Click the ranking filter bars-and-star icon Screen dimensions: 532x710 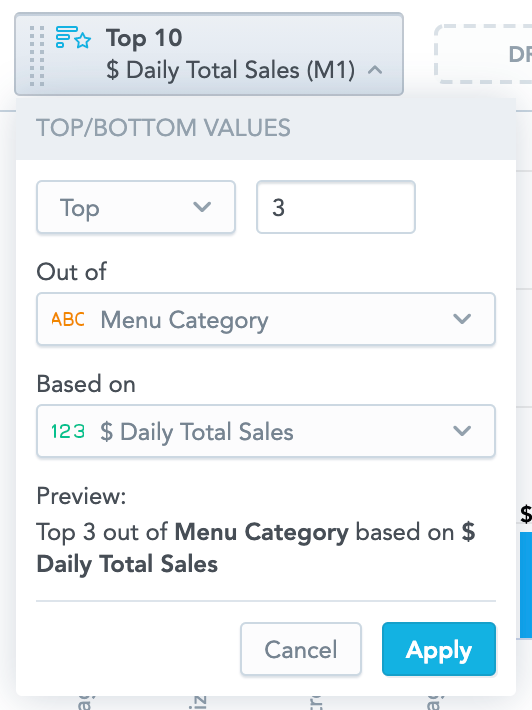(x=73, y=38)
